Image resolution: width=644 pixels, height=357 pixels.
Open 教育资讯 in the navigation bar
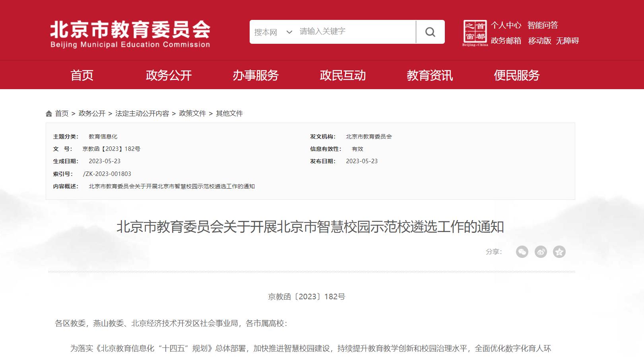(x=429, y=75)
